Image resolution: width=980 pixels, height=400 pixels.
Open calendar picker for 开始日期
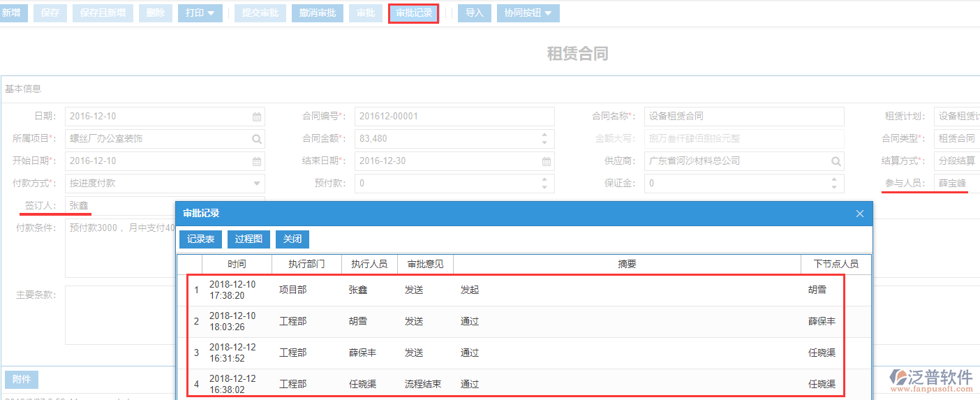[257, 161]
